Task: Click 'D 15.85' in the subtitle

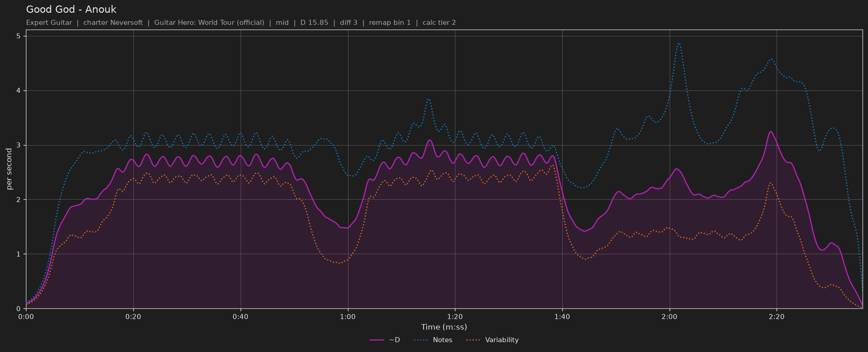Action: pyautogui.click(x=314, y=23)
